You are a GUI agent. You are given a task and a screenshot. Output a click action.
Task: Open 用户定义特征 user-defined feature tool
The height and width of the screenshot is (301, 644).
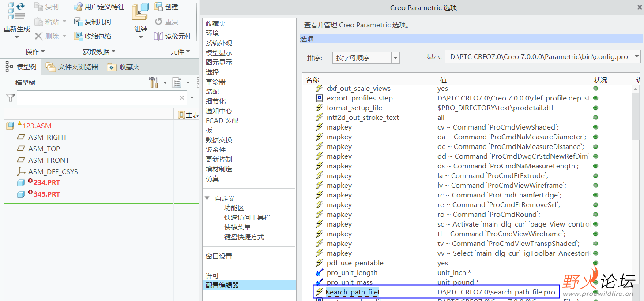pyautogui.click(x=99, y=7)
